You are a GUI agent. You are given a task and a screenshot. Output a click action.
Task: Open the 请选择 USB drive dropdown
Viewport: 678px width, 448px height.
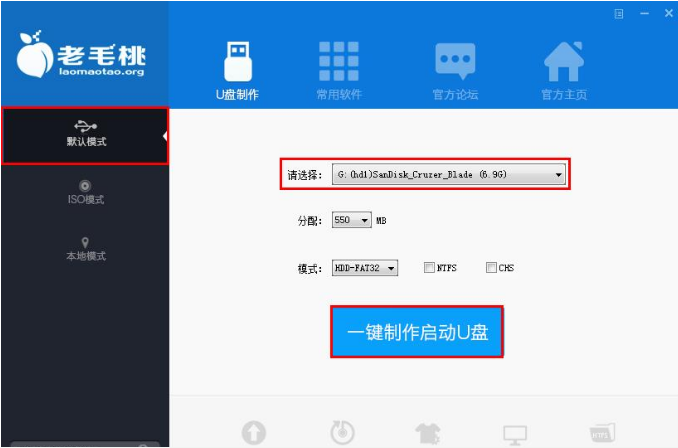[448, 174]
